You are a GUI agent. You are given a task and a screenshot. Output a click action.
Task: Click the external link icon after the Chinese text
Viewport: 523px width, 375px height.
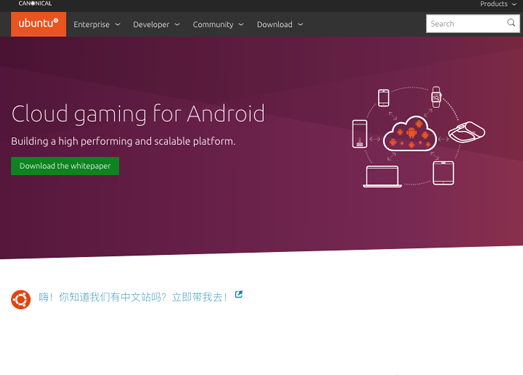point(238,294)
